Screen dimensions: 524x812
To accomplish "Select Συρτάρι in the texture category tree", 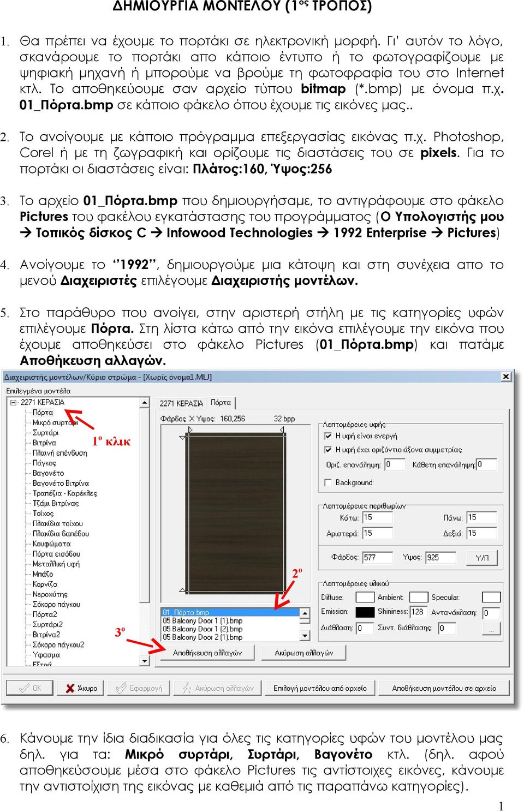I will pos(45,433).
